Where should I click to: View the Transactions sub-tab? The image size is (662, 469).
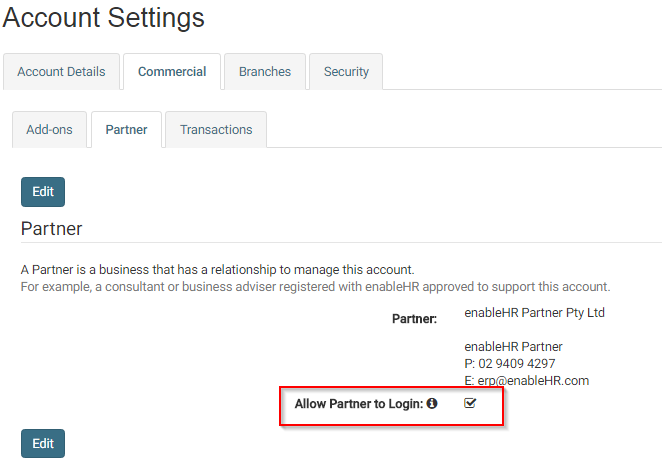tap(216, 130)
